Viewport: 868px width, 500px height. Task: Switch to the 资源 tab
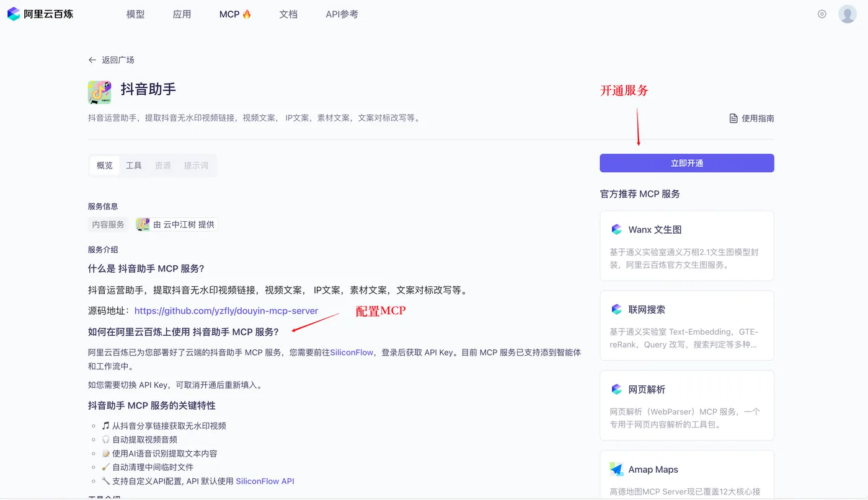[x=163, y=165]
